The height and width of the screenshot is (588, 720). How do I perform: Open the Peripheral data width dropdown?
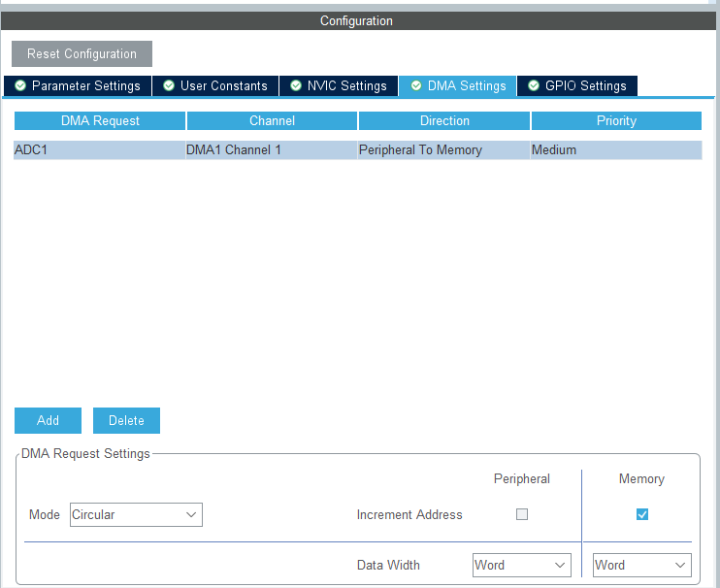[x=522, y=565]
